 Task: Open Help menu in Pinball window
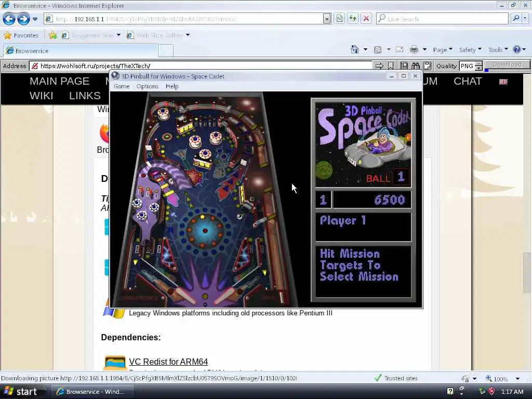[x=172, y=86]
